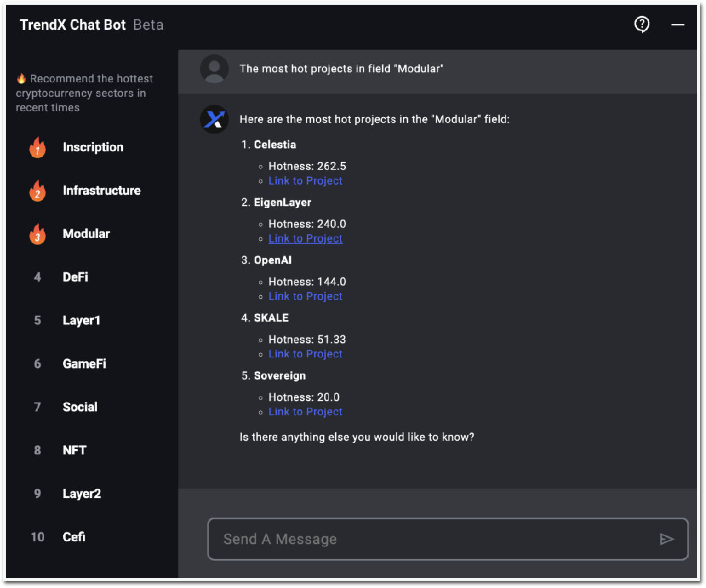
Task: Choose the Cefi sector
Action: [x=74, y=537]
